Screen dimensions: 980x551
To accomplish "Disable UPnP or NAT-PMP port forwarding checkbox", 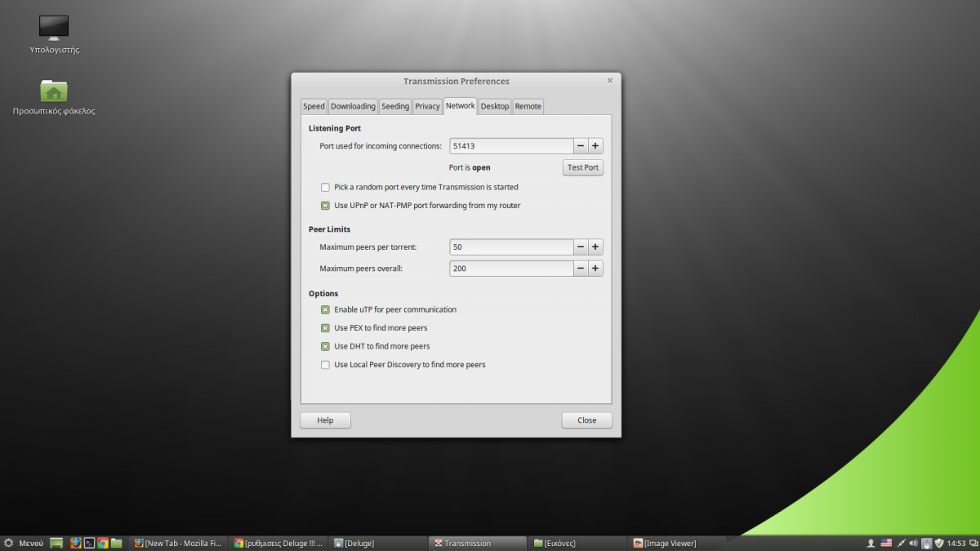I will click(x=325, y=206).
